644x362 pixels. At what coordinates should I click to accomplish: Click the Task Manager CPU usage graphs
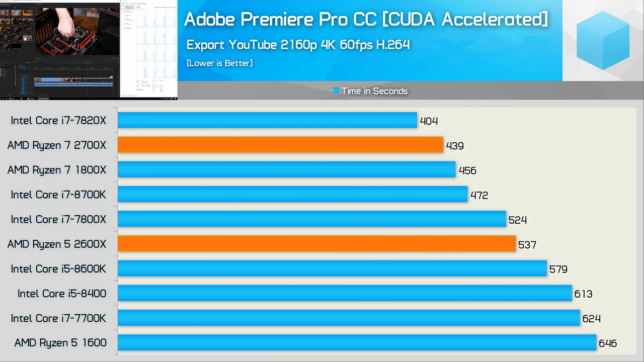click(156, 44)
